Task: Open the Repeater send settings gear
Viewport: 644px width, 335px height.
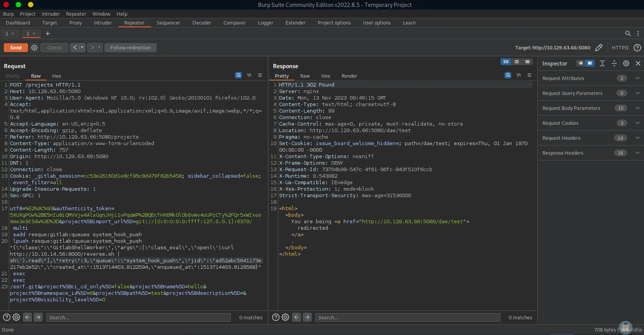Action: tap(34, 47)
